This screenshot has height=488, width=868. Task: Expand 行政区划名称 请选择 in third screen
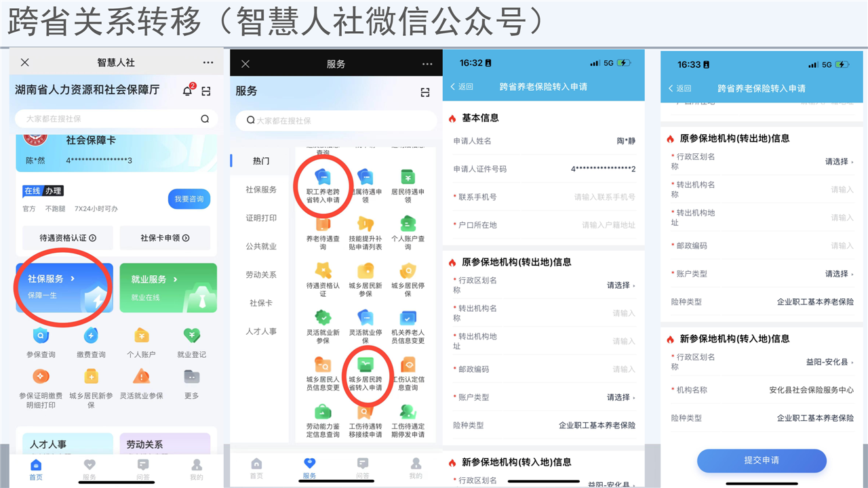(620, 285)
